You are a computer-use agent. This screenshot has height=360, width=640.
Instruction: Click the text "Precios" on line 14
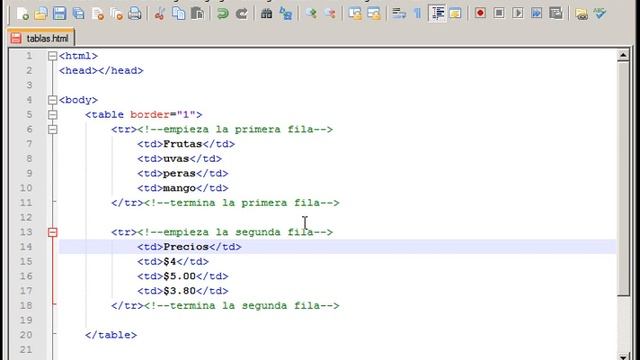186,247
